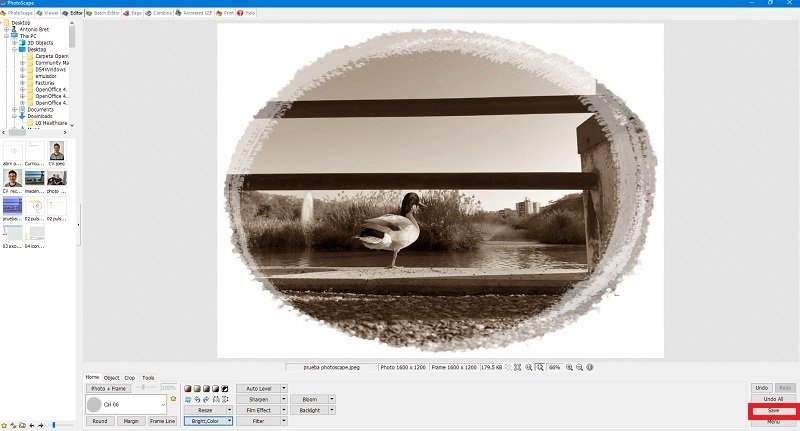Image resolution: width=800 pixels, height=431 pixels.
Task: Click the negative invert icon
Action: click(224, 389)
